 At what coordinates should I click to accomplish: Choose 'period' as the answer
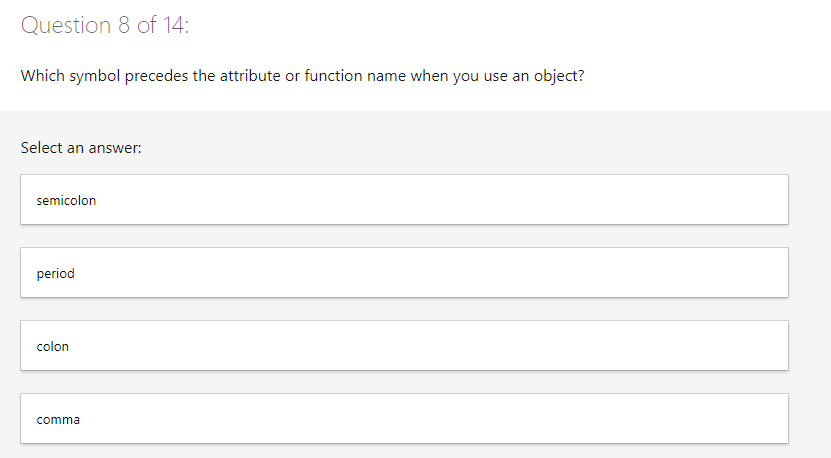[404, 273]
